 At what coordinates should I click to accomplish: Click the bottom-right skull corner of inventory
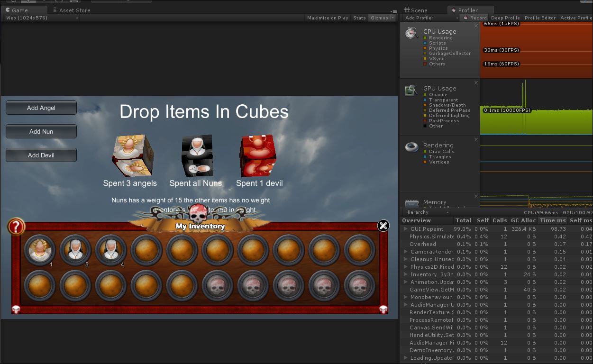point(383,309)
